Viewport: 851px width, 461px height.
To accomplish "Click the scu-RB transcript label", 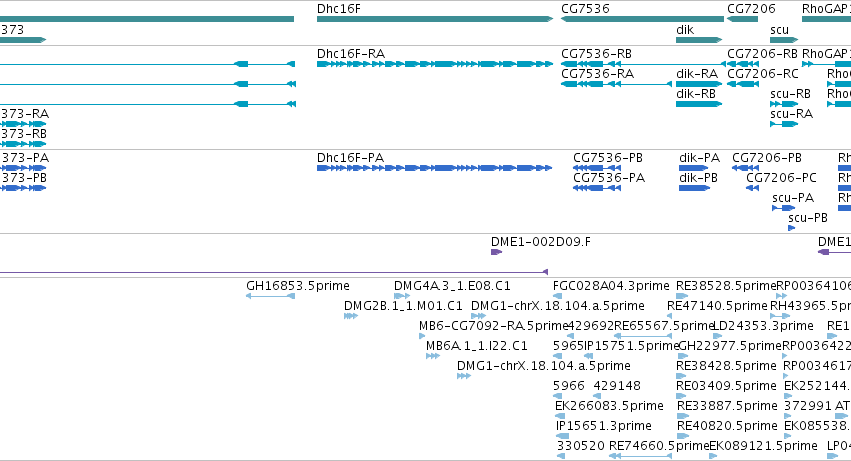I will coord(790,94).
